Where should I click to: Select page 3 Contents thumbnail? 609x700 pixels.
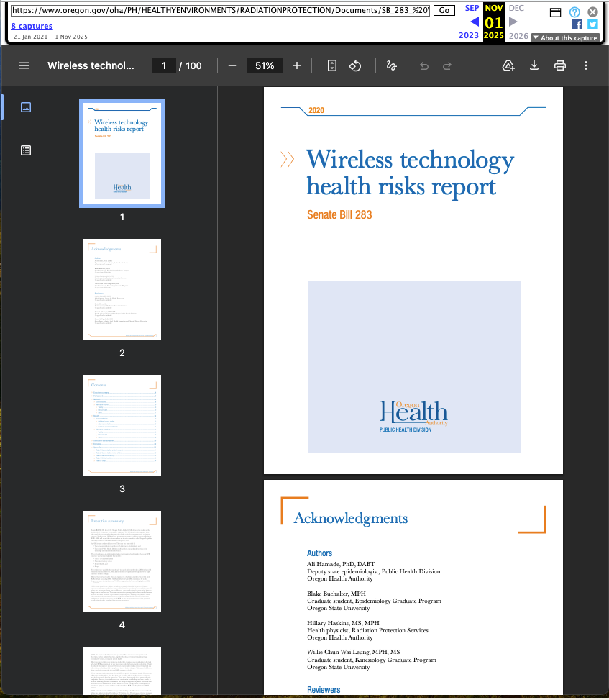click(122, 425)
